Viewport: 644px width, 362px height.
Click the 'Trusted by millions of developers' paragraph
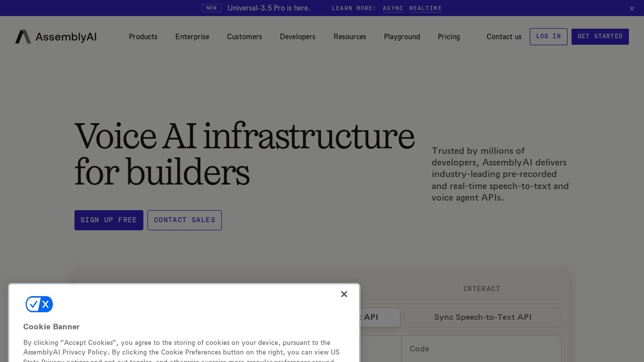point(500,174)
